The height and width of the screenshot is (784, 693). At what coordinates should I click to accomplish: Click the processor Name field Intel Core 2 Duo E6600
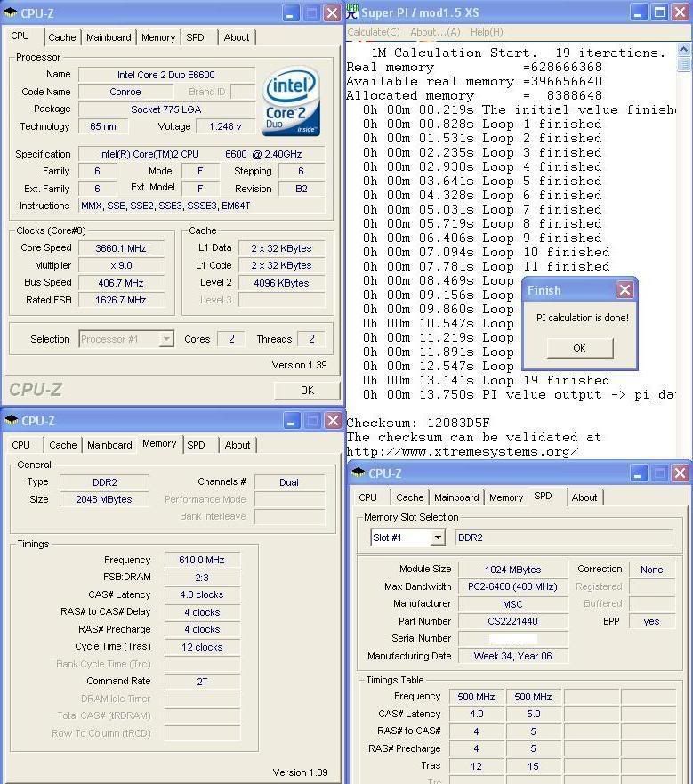[166, 75]
